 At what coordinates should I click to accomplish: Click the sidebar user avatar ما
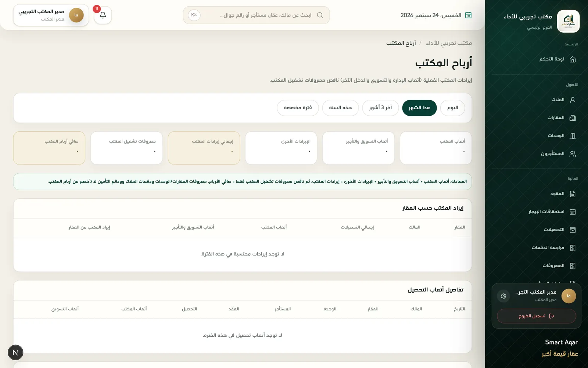[x=569, y=296]
